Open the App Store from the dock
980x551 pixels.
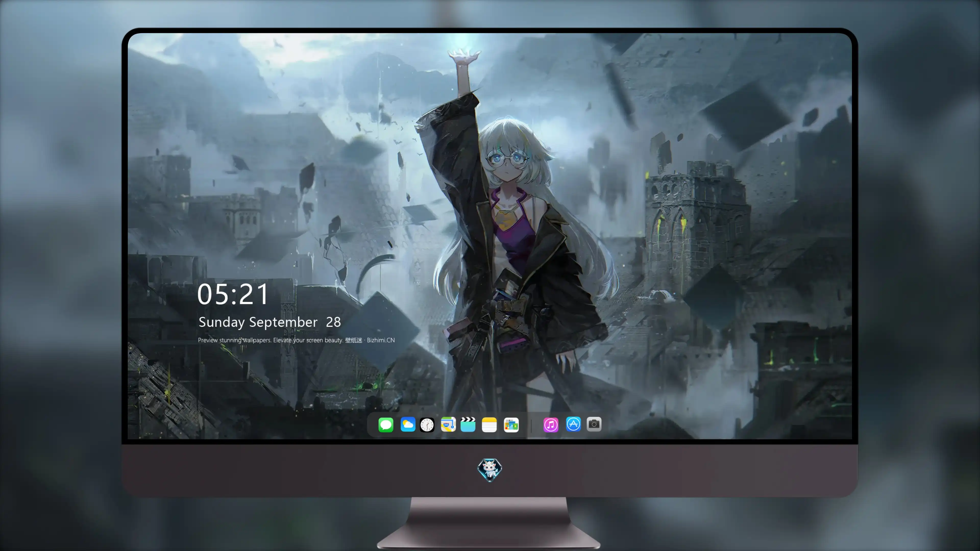573,424
